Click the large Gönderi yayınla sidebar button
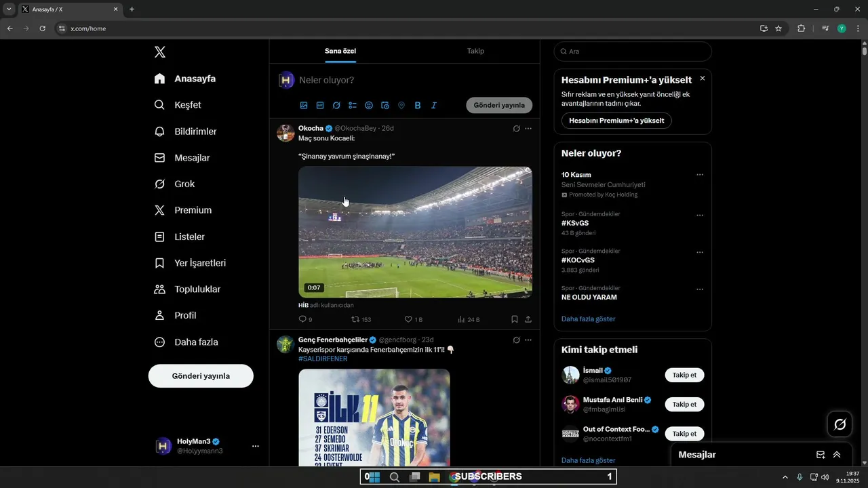Viewport: 868px width, 488px height. 201,375
